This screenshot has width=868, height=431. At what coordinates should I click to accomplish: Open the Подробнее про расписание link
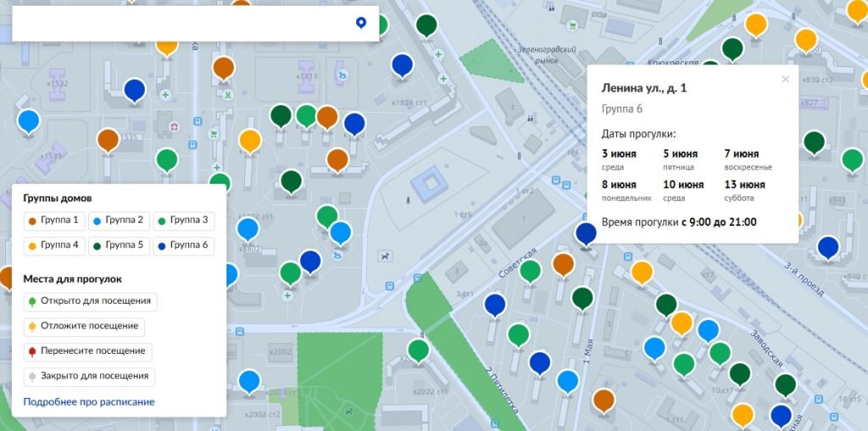(x=88, y=402)
